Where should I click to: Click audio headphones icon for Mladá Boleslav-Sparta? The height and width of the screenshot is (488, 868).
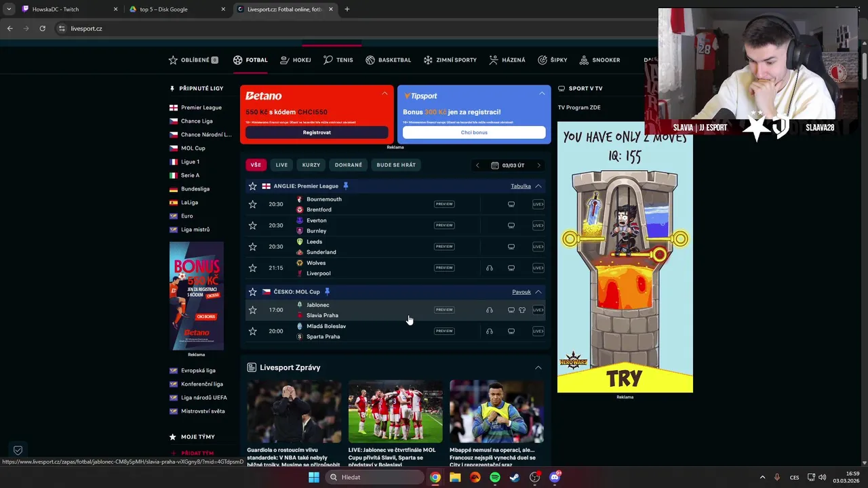coord(489,331)
